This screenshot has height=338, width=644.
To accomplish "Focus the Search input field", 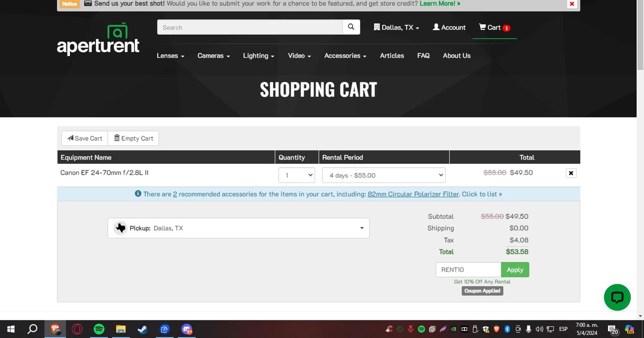I will point(250,27).
